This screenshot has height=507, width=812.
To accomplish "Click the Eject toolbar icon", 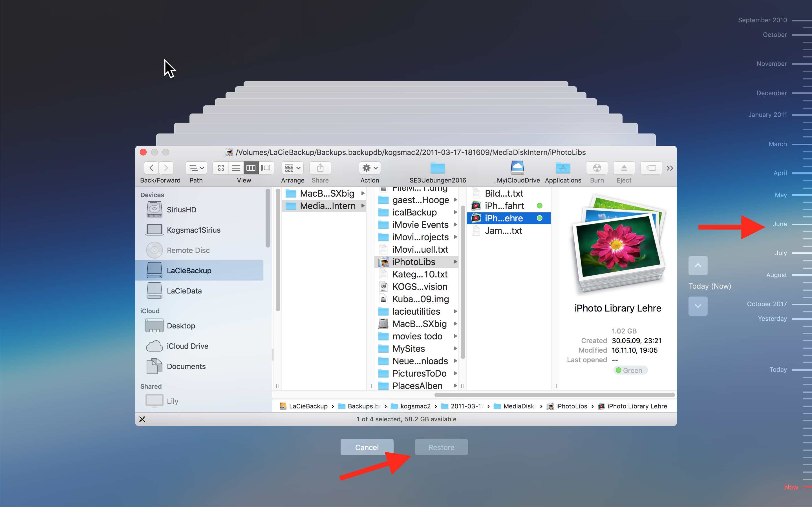I will point(624,168).
